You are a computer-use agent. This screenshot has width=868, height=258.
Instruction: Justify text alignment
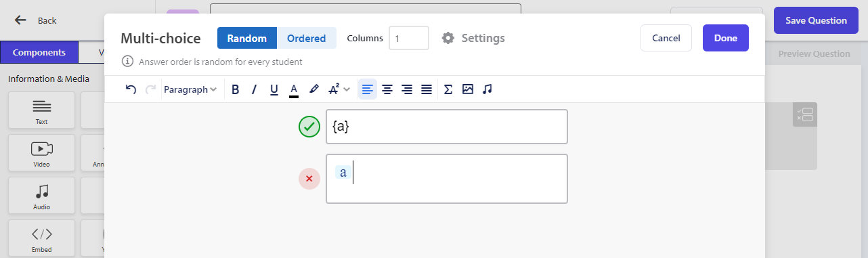[x=427, y=89]
